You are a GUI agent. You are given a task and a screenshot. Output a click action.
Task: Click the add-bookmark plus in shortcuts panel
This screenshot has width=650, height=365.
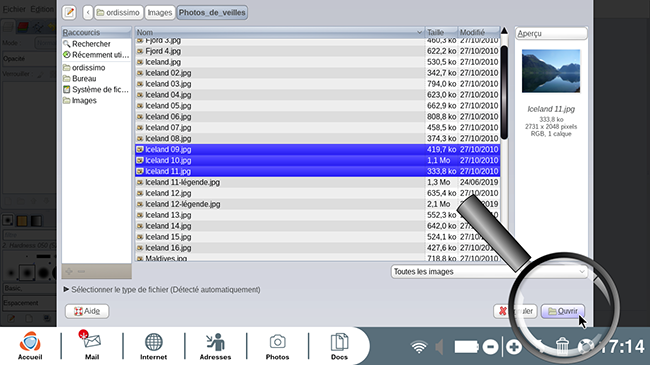coord(69,271)
